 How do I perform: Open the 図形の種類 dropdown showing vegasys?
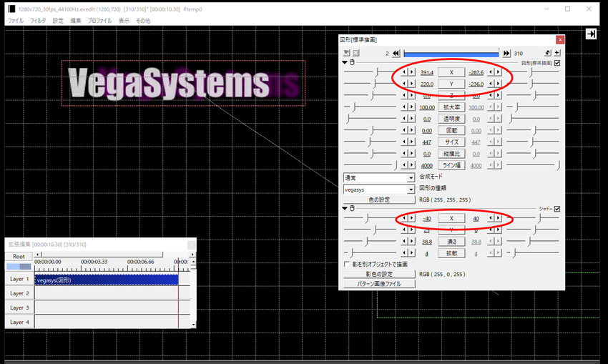[379, 190]
